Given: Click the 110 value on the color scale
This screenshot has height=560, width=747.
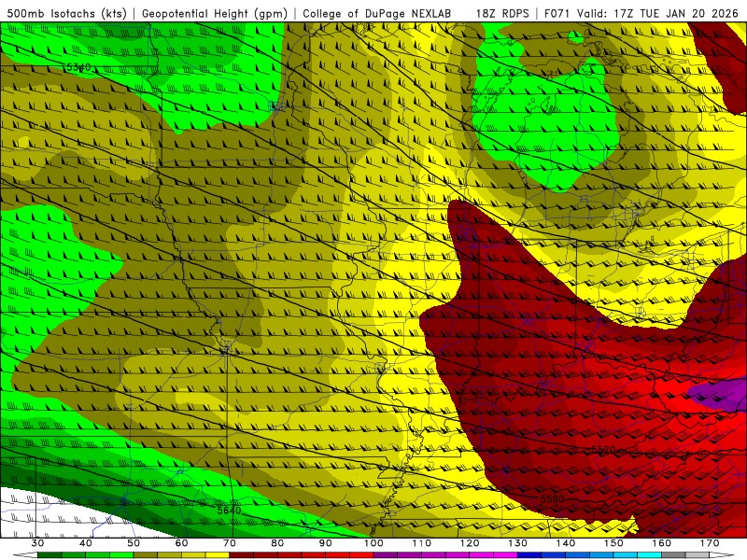Looking at the screenshot, I should 422,543.
